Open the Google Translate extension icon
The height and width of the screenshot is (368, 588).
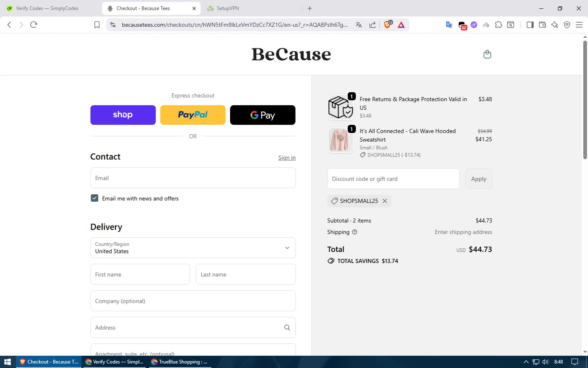point(449,25)
